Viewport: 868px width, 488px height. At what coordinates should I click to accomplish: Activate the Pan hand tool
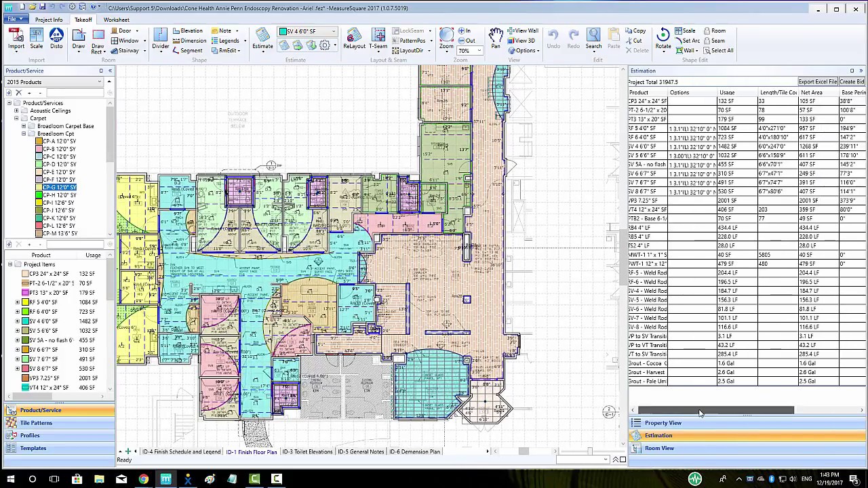(x=496, y=39)
